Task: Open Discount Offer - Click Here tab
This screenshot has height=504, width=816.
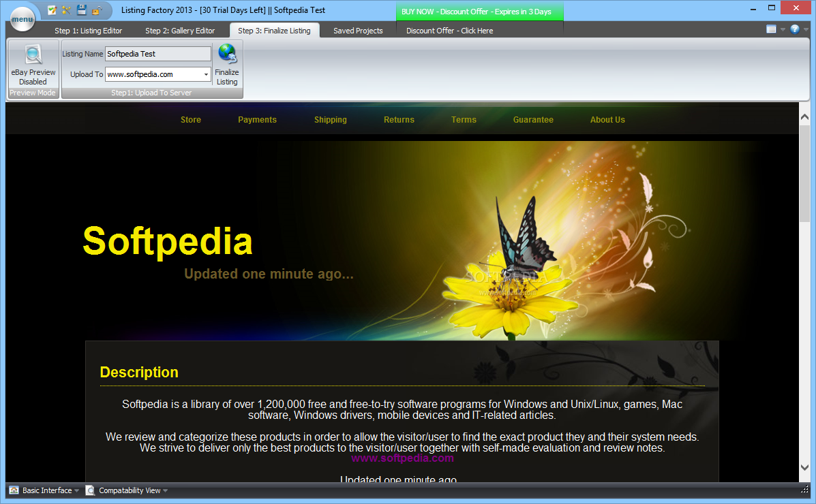Action: 450,31
